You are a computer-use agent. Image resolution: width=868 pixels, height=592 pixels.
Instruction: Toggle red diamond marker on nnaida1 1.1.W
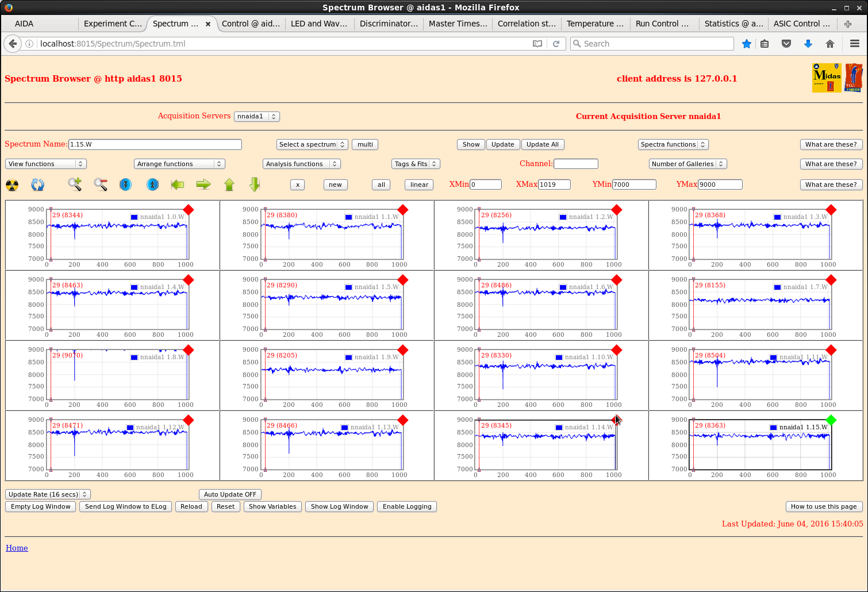(403, 210)
